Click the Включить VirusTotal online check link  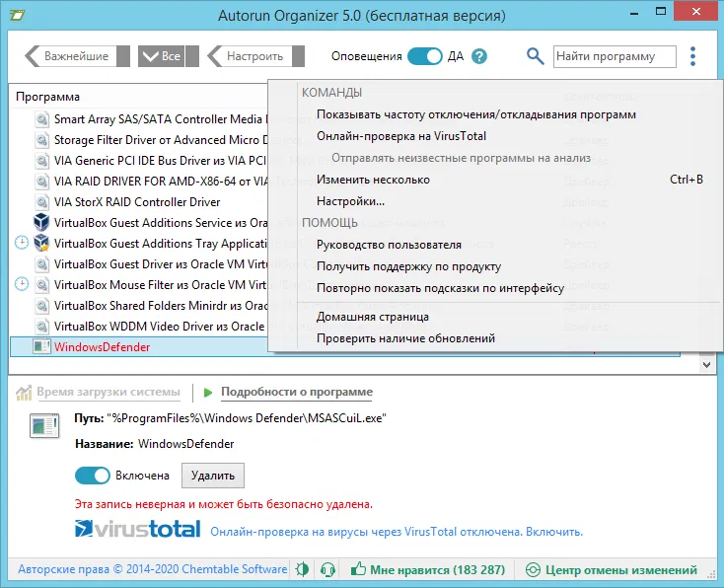coord(553,532)
